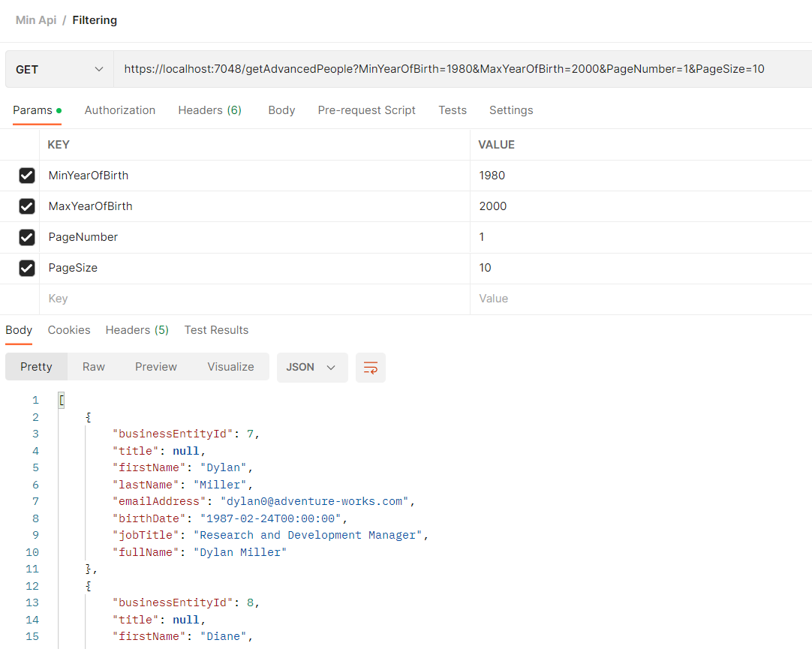Open the GET method dropdown
Viewport: 812px width, 655px height.
tap(59, 69)
